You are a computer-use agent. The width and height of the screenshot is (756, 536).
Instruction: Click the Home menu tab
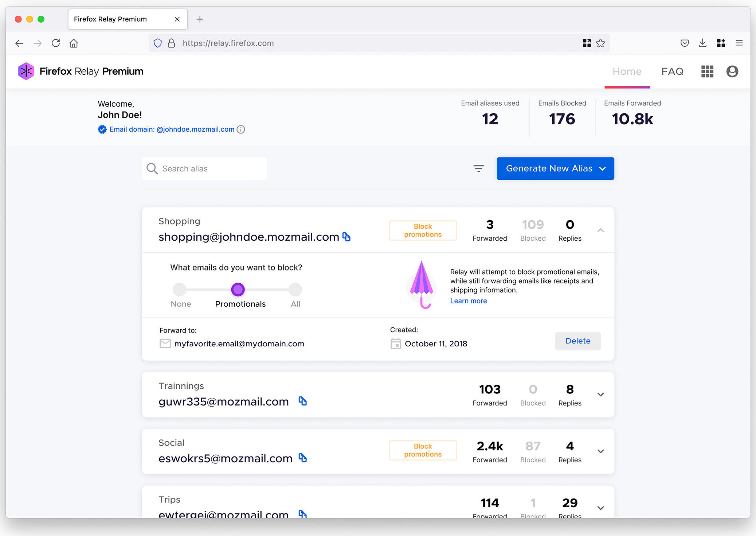[x=627, y=71]
